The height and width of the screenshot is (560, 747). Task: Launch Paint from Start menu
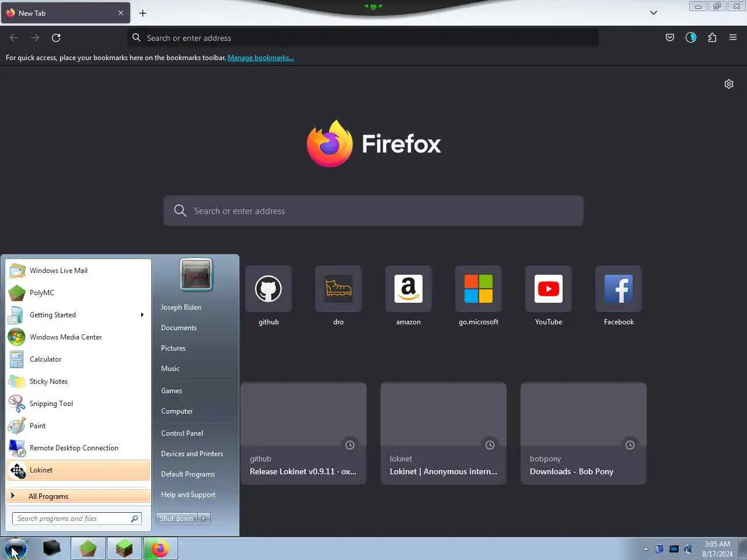coord(78,426)
